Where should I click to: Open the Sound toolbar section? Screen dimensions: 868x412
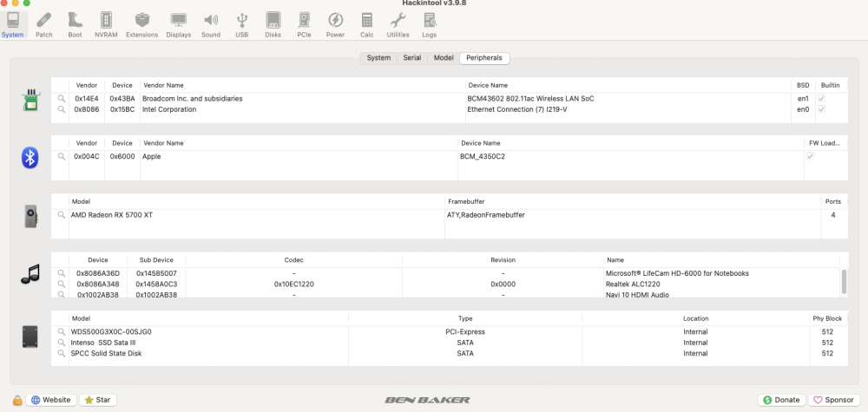(x=211, y=25)
